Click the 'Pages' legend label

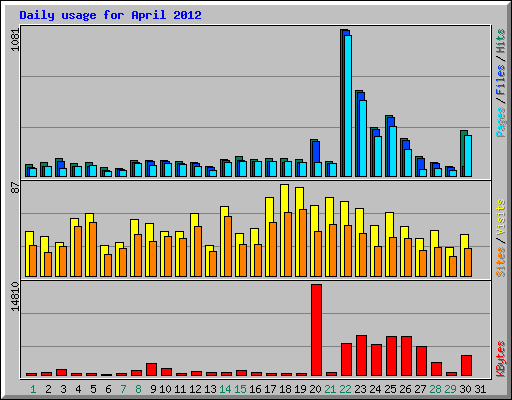501,122
